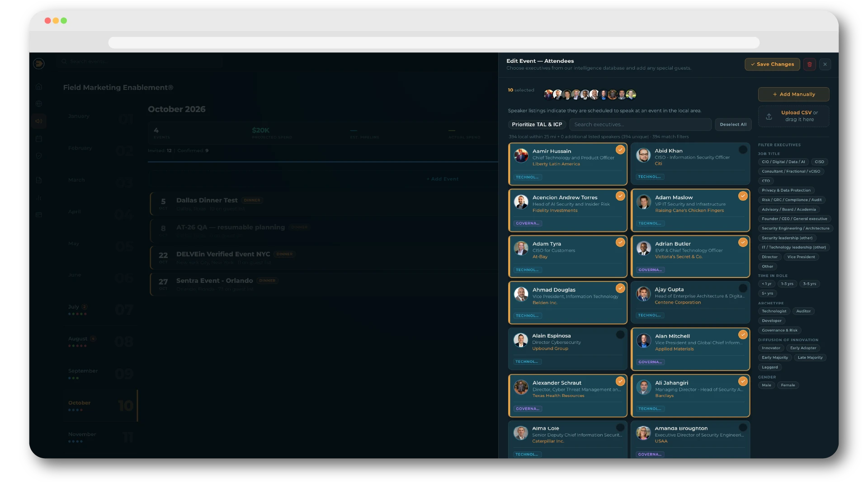Select the Early Adopter filter chip
Image resolution: width=868 pixels, height=488 pixels.
click(803, 348)
